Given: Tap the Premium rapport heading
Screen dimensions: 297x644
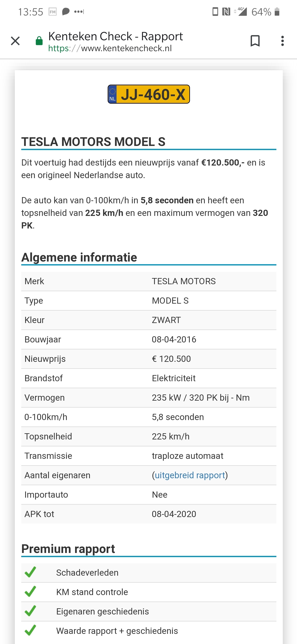Looking at the screenshot, I should pos(68,549).
